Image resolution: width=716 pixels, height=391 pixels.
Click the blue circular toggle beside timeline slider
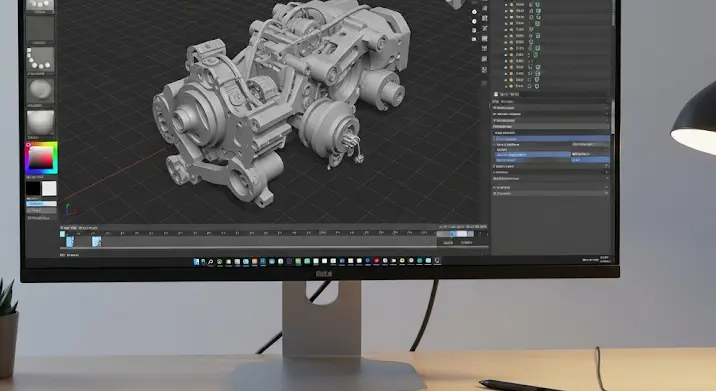453,234
